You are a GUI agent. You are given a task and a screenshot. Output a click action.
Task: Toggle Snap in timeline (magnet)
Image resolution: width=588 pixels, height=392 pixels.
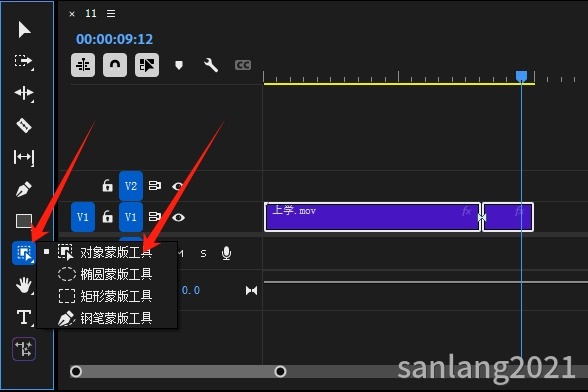(x=115, y=65)
